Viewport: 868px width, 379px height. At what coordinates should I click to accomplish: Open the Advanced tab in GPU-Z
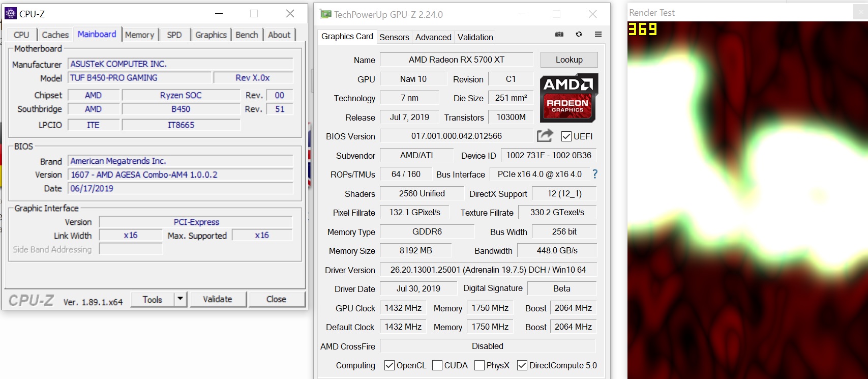pos(433,37)
